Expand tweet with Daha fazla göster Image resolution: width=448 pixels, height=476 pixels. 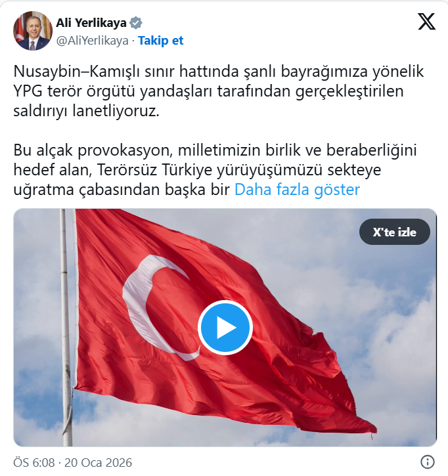297,190
